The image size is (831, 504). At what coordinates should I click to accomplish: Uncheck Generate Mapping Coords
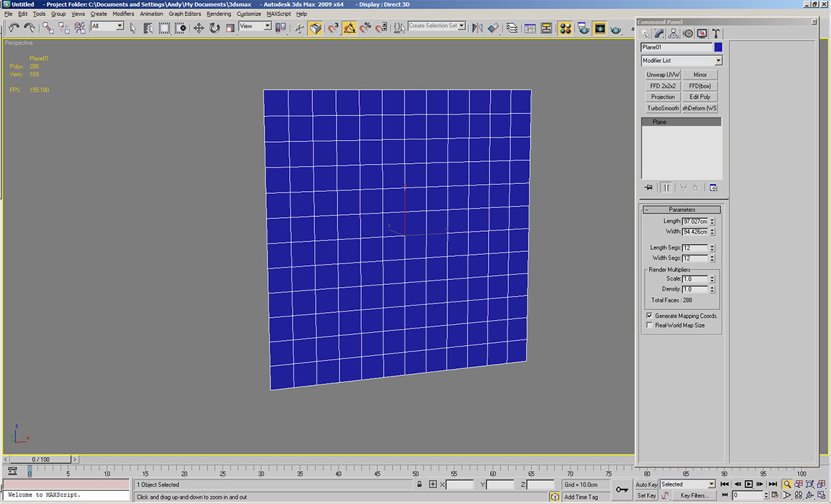pyautogui.click(x=650, y=316)
